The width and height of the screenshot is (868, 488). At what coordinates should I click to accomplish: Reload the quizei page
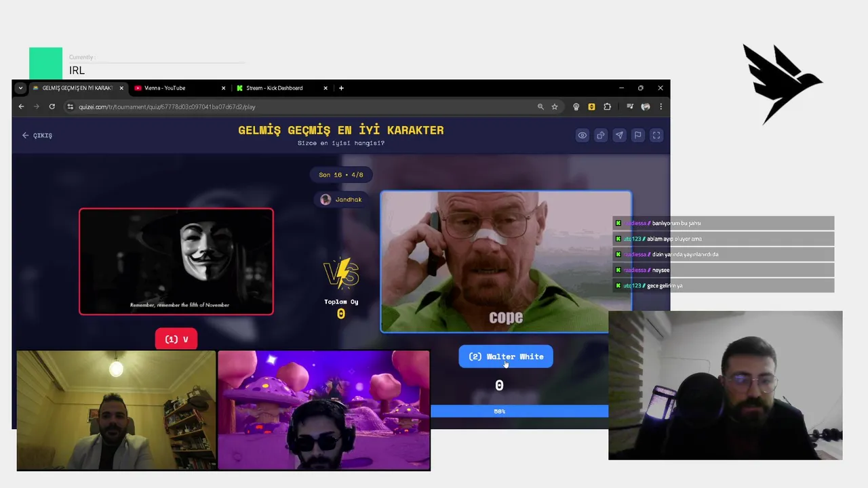pyautogui.click(x=52, y=106)
